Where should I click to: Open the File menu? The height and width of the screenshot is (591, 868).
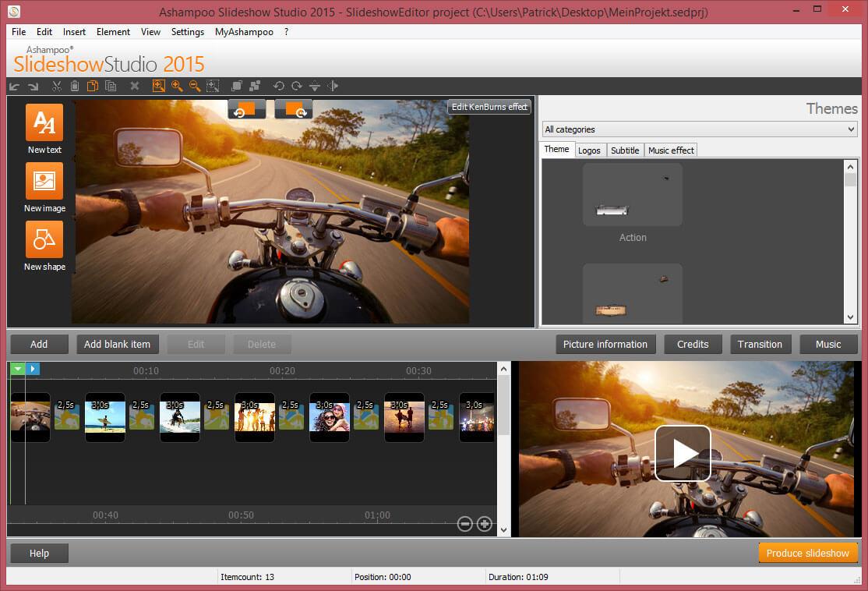click(19, 31)
